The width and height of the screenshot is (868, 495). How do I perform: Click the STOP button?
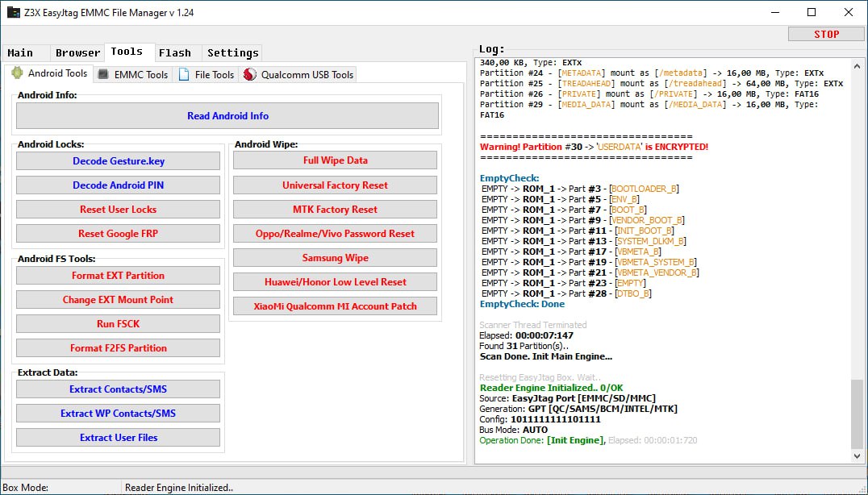pyautogui.click(x=826, y=35)
